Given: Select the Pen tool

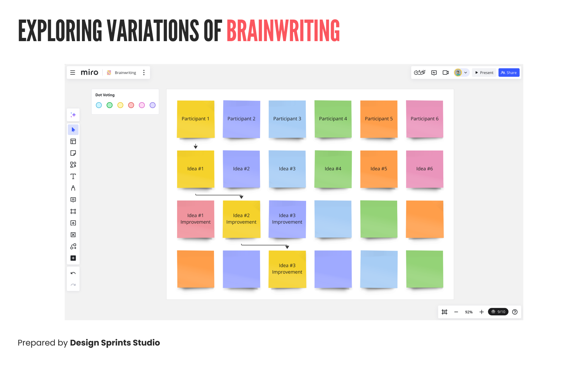Looking at the screenshot, I should click(x=73, y=188).
